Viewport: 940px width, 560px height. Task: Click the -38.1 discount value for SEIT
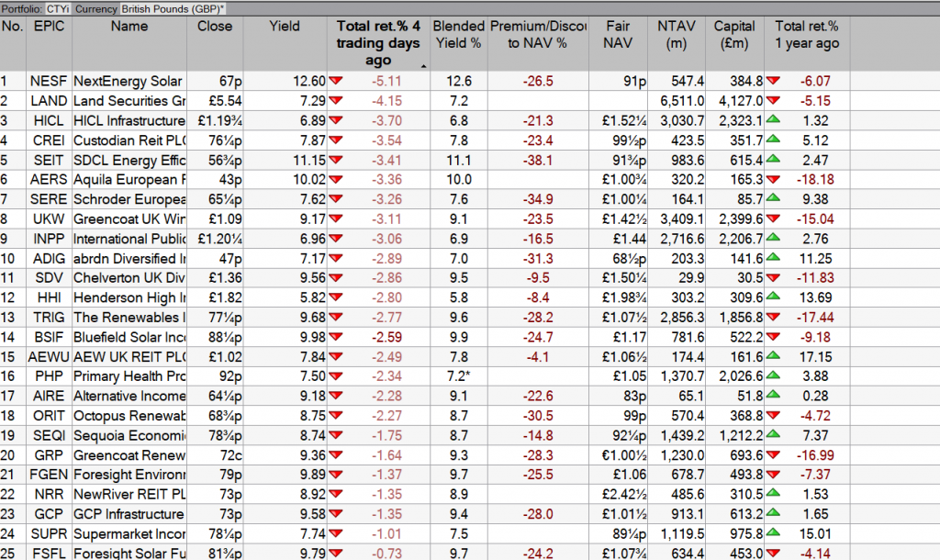538,160
